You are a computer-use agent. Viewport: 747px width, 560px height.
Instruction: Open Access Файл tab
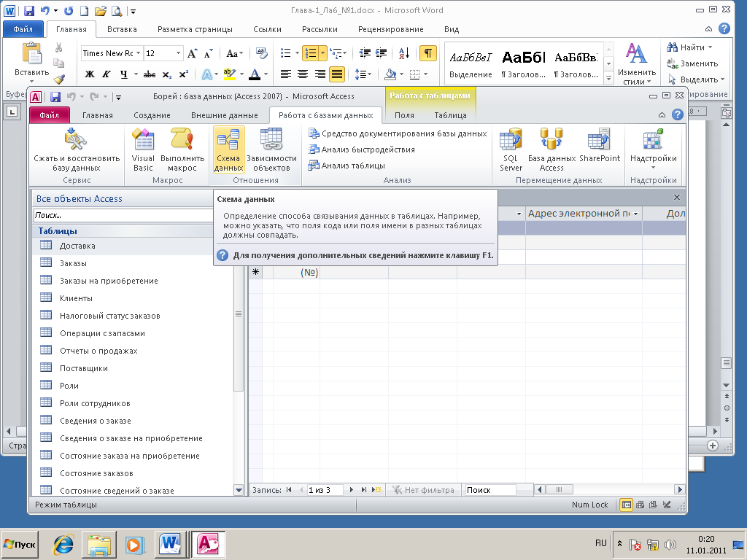click(49, 115)
